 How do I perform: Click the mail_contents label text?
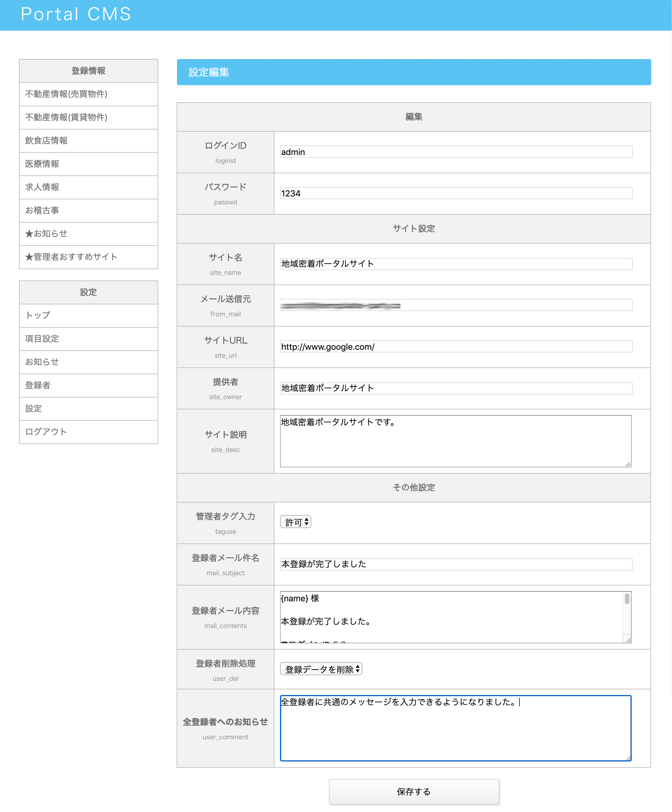coord(226,626)
